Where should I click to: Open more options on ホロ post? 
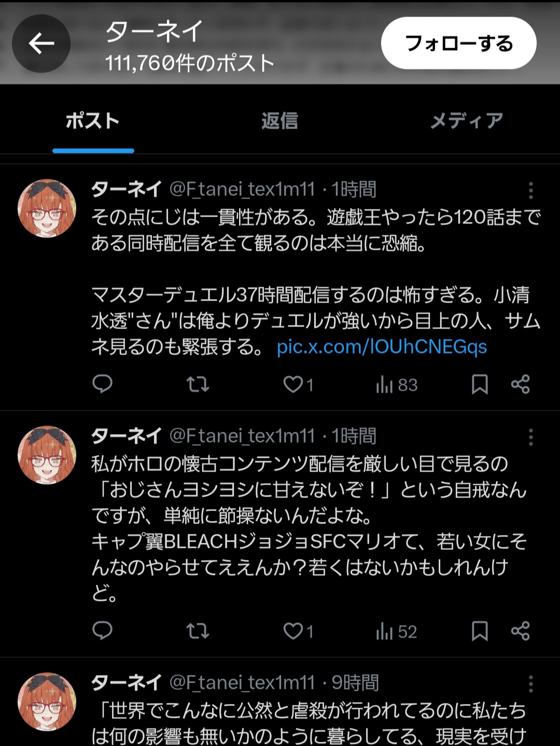[530, 437]
